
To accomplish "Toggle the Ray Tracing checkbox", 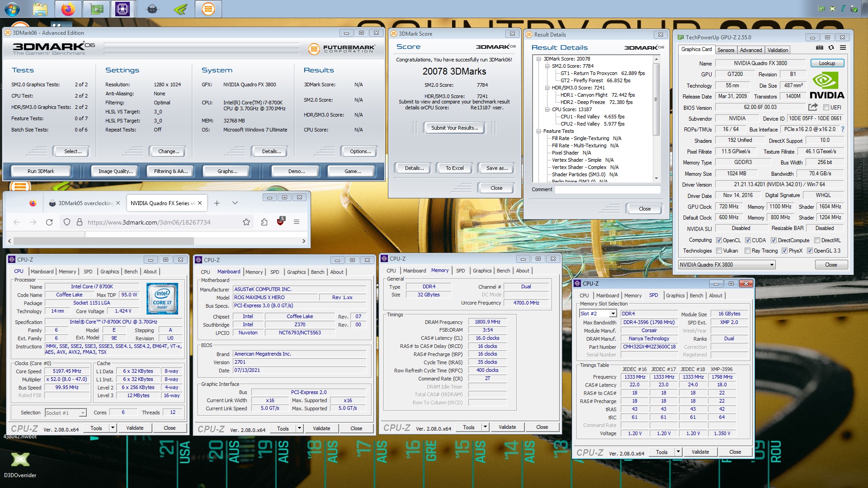I will coord(747,251).
